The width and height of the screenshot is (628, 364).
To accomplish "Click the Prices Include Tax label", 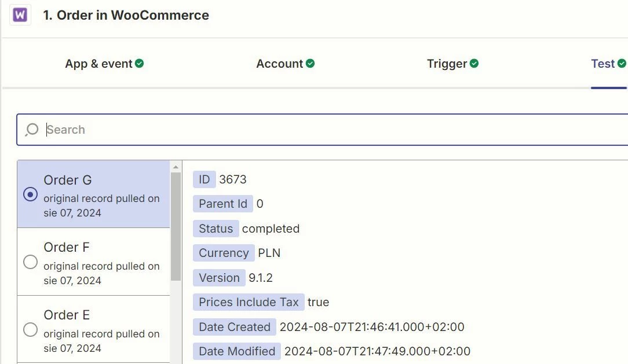I will click(249, 302).
